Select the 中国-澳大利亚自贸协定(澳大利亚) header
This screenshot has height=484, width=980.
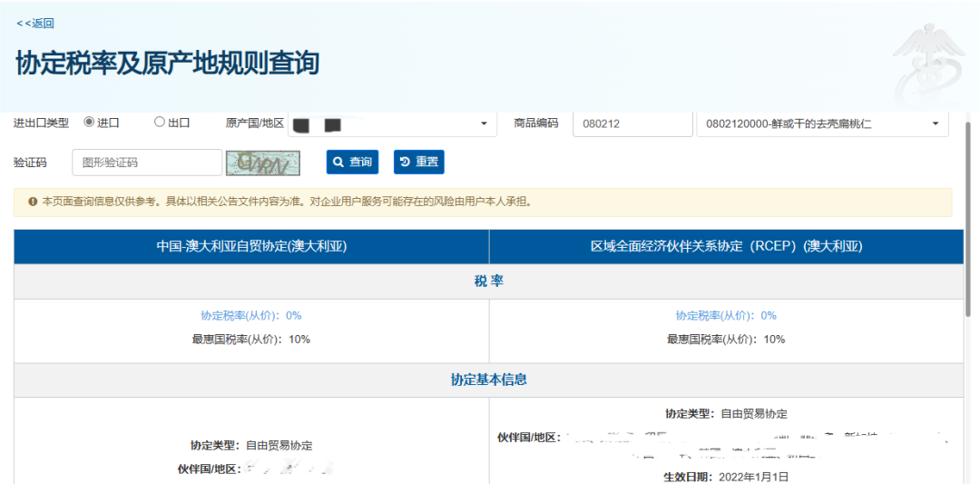click(x=251, y=246)
